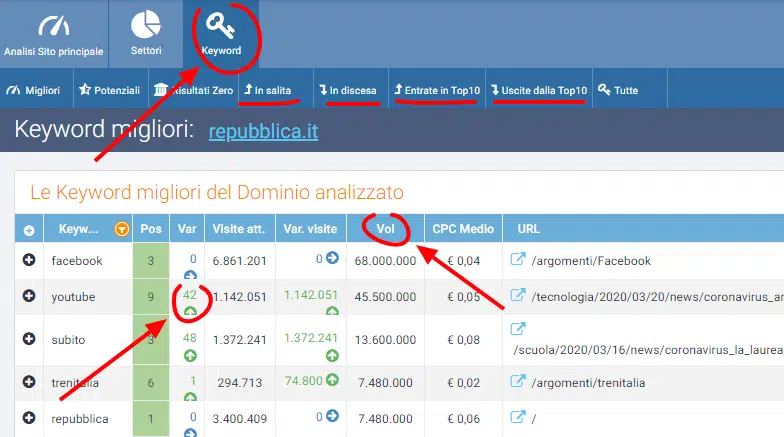
Task: Expand the repubblica keyword row
Action: [29, 418]
